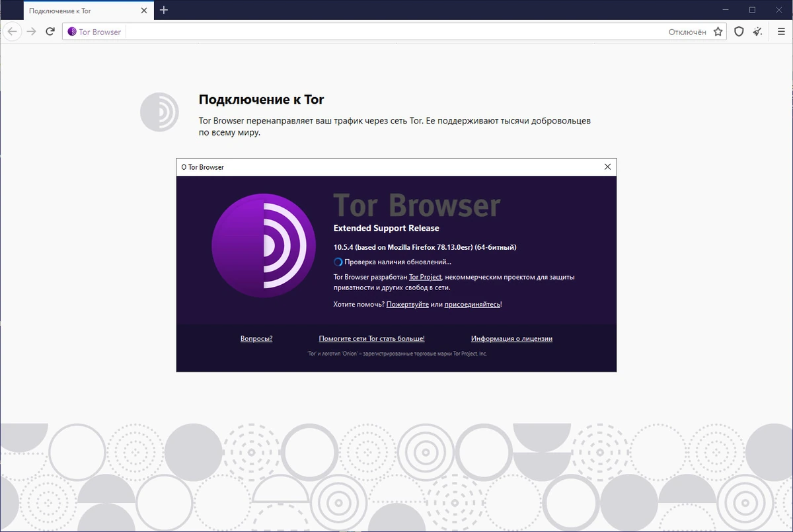Viewport: 793px width, 532px height.
Task: Open 'Информация о лицензии' link
Action: [511, 338]
